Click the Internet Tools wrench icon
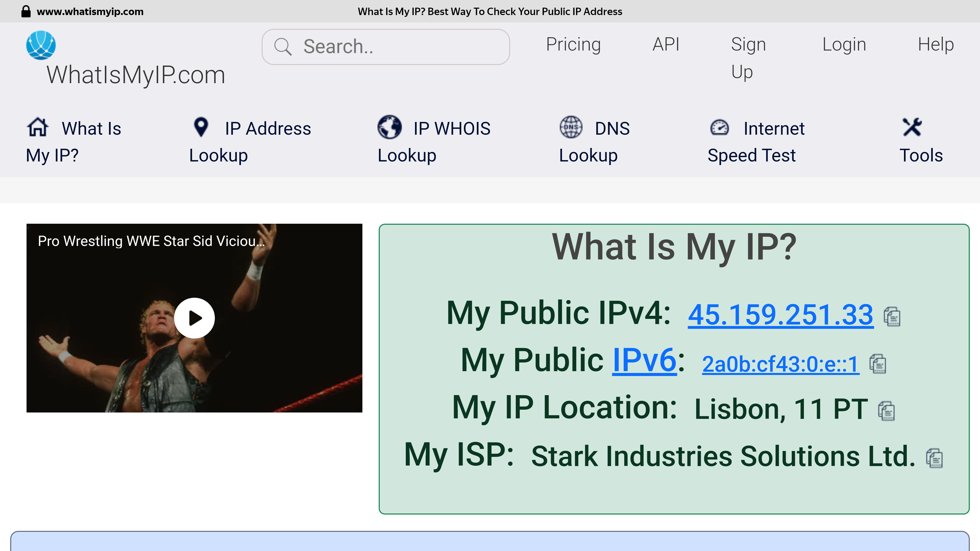980x551 pixels. pos(912,127)
